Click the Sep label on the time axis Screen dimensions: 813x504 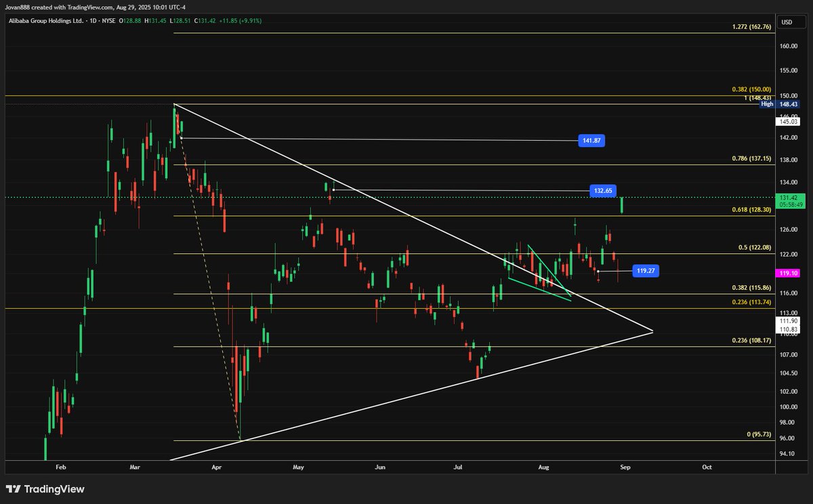625,467
